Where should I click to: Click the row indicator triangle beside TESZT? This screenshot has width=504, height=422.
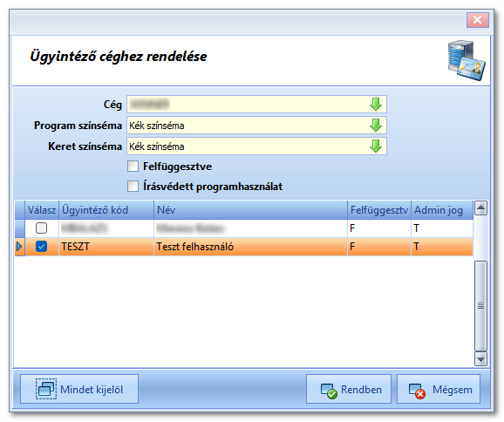click(x=19, y=247)
